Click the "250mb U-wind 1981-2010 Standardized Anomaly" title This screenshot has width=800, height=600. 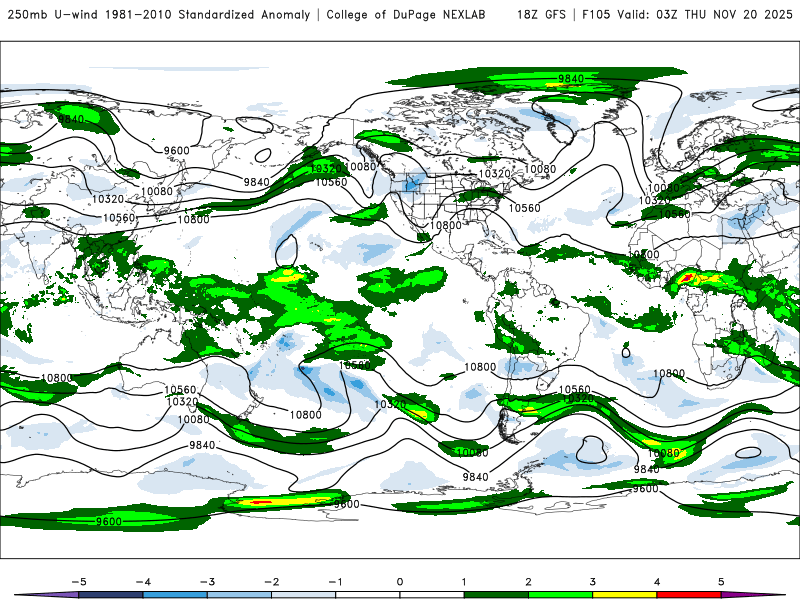pyautogui.click(x=159, y=15)
